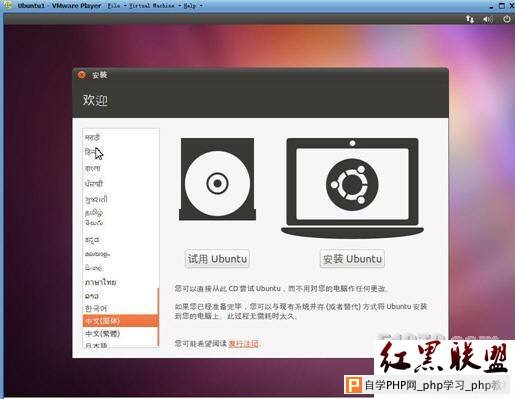This screenshot has height=399, width=515.
Task: Close the installer dialog with the orange button
Action: pyautogui.click(x=82, y=75)
